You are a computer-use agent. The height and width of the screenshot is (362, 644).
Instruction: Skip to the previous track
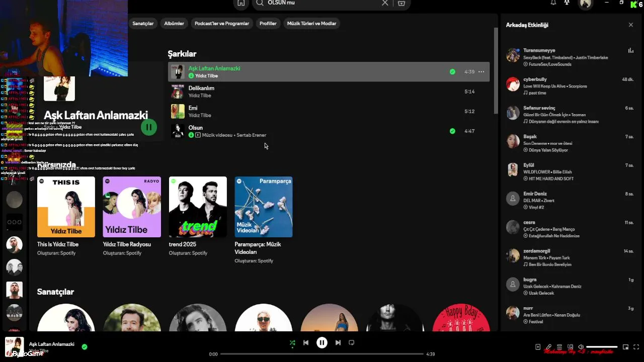[x=306, y=343]
